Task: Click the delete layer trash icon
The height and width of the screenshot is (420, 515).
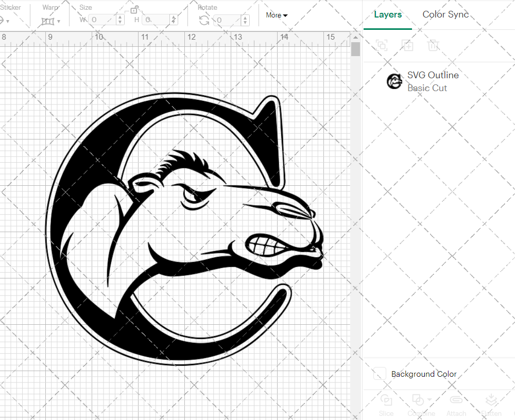Action: coord(433,45)
